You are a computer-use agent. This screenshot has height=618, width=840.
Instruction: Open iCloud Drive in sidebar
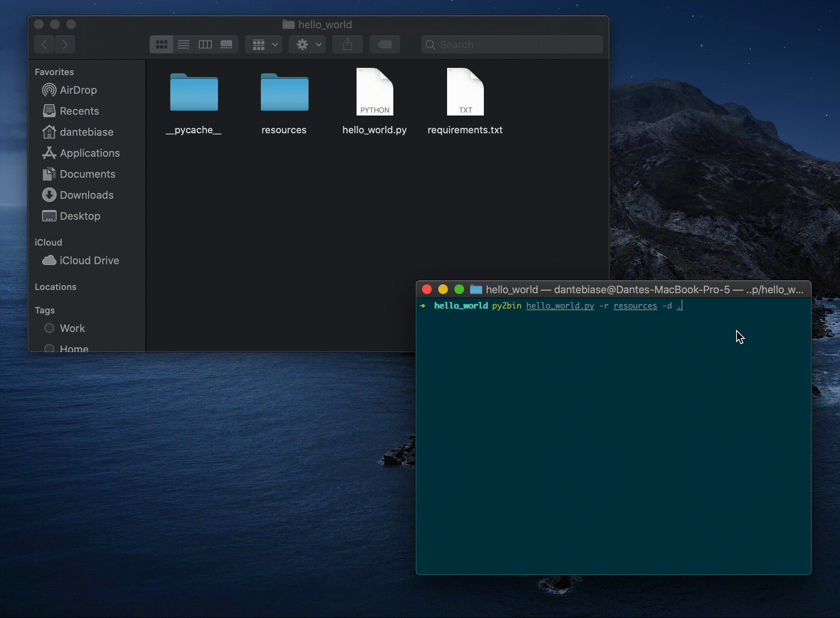point(89,261)
